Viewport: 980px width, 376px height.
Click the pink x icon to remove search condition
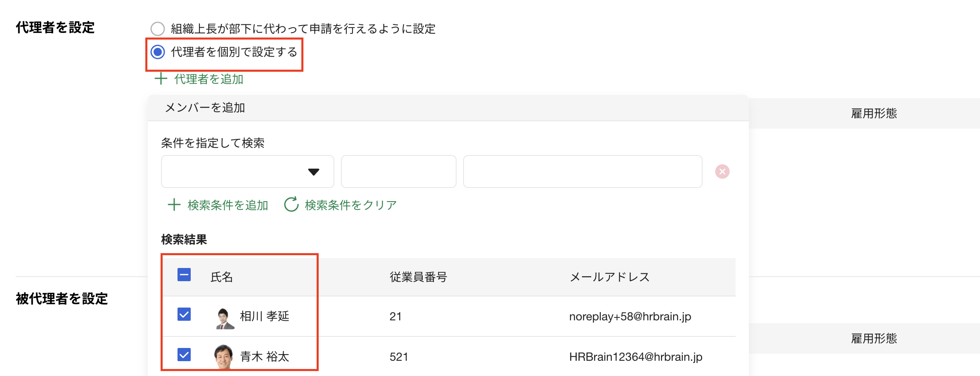722,172
